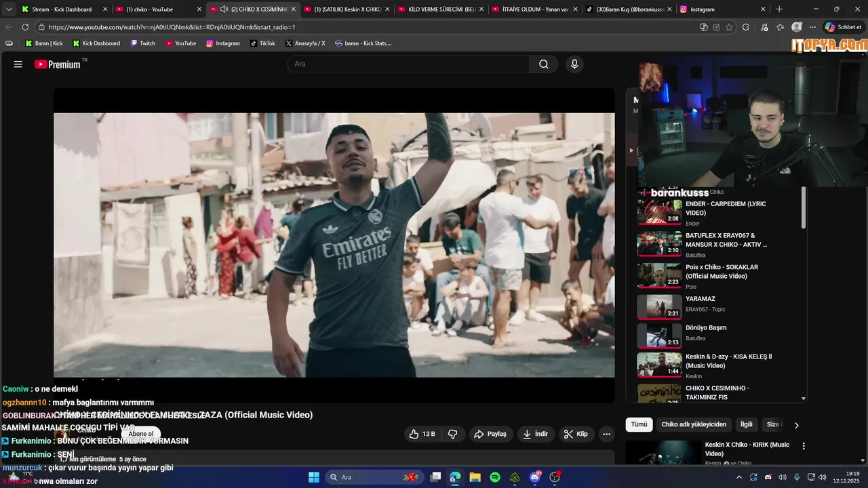This screenshot has width=868, height=488.
Task: Open TikTok bookmark
Action: (262, 43)
